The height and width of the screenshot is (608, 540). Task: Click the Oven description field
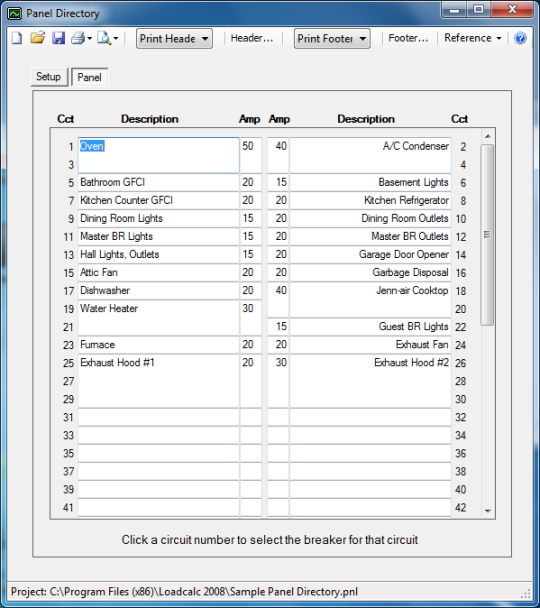159,155
